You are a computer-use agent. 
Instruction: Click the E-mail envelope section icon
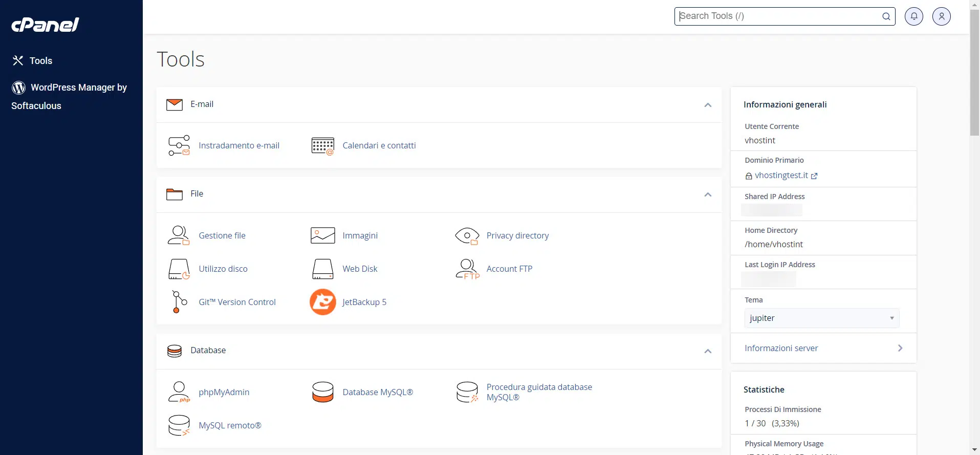(x=175, y=104)
